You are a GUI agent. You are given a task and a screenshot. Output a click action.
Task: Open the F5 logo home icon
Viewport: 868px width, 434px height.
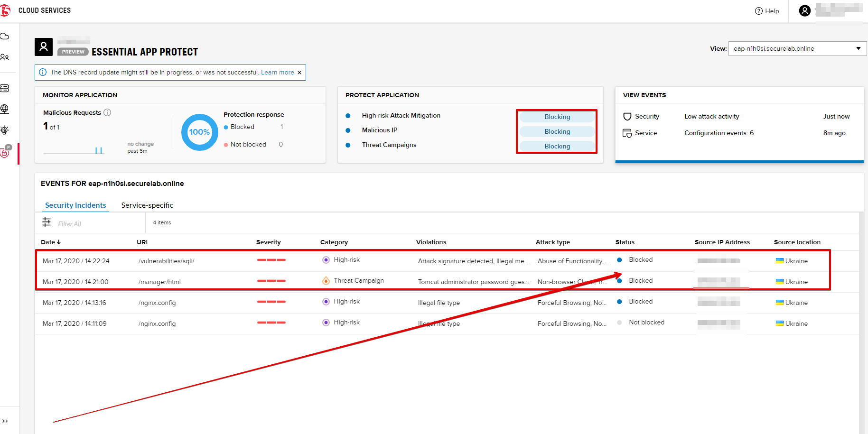(x=5, y=10)
